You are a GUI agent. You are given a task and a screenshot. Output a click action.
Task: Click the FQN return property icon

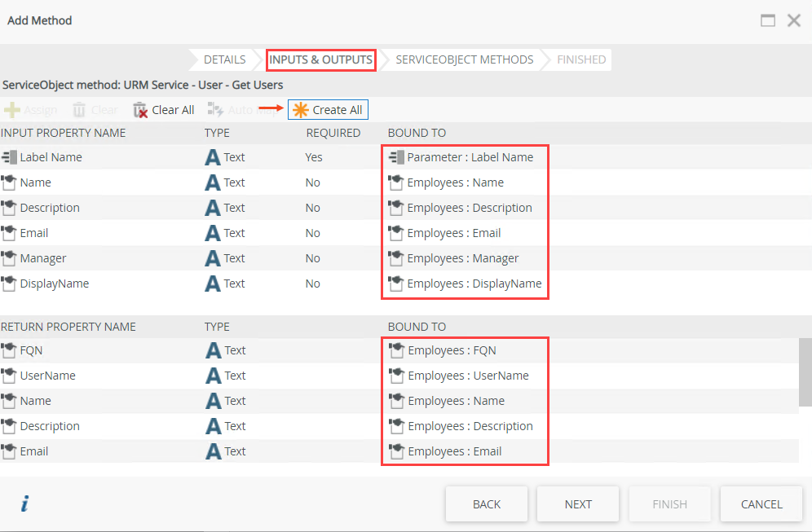pyautogui.click(x=9, y=350)
